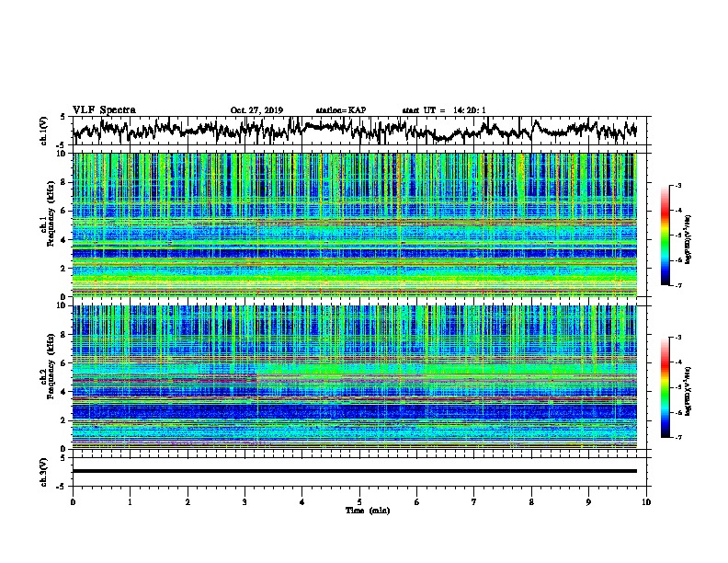This screenshot has width=728, height=563.
Task: Click the ch.1 voltage waveform trace
Action: pyautogui.click(x=355, y=130)
